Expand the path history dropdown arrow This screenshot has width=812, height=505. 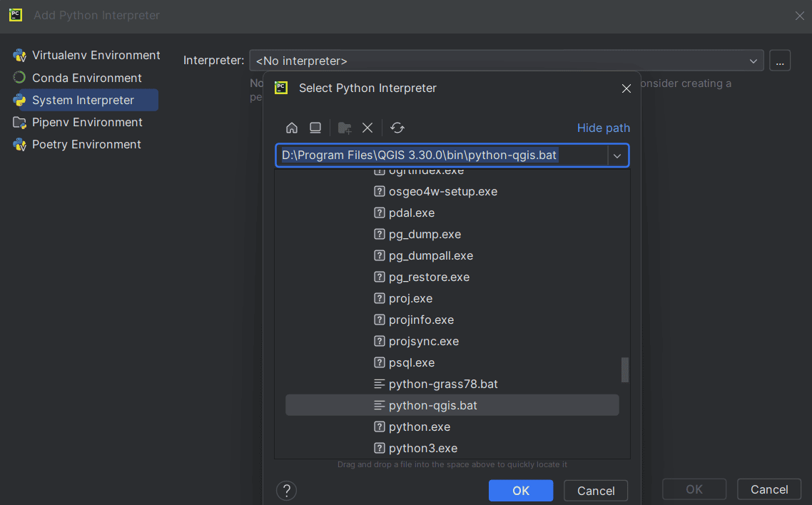pyautogui.click(x=616, y=155)
